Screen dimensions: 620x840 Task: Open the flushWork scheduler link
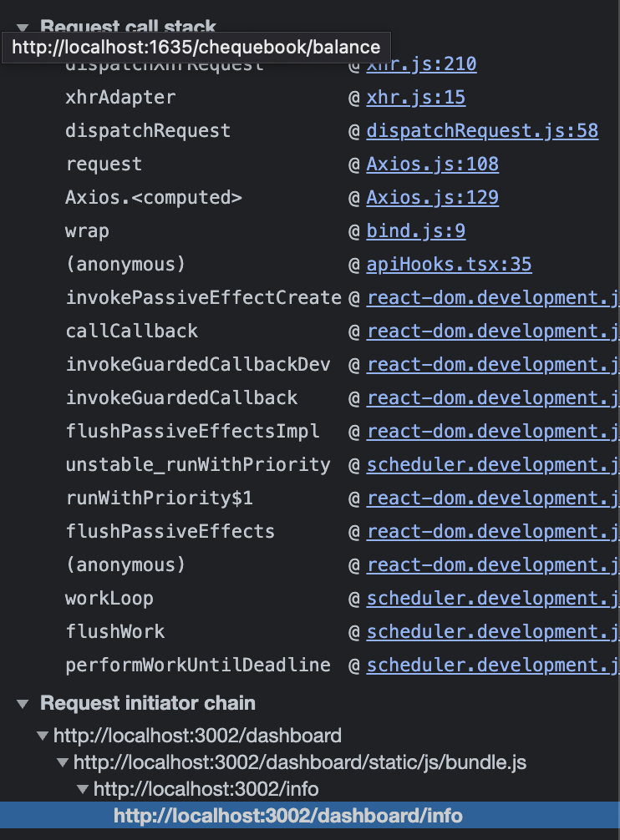(x=493, y=631)
